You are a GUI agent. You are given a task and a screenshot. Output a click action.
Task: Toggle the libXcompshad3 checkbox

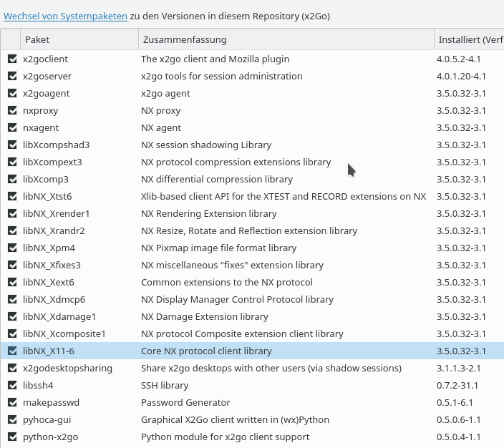(x=12, y=145)
